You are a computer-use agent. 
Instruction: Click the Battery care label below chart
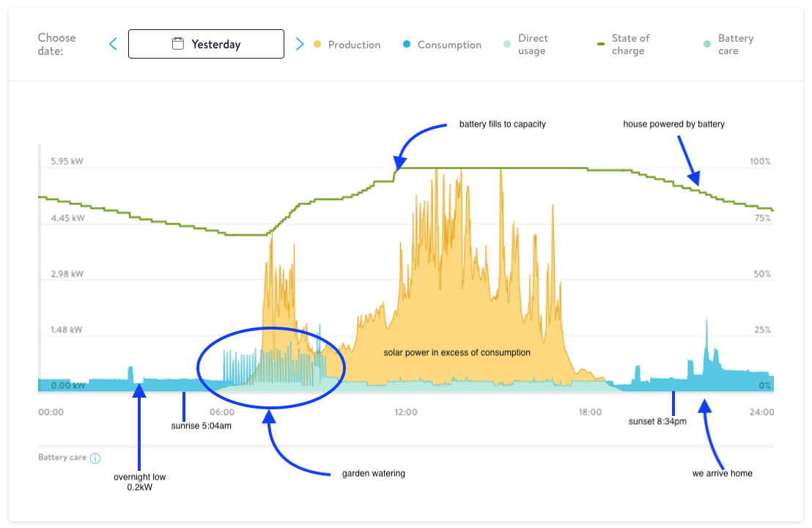pyautogui.click(x=62, y=458)
